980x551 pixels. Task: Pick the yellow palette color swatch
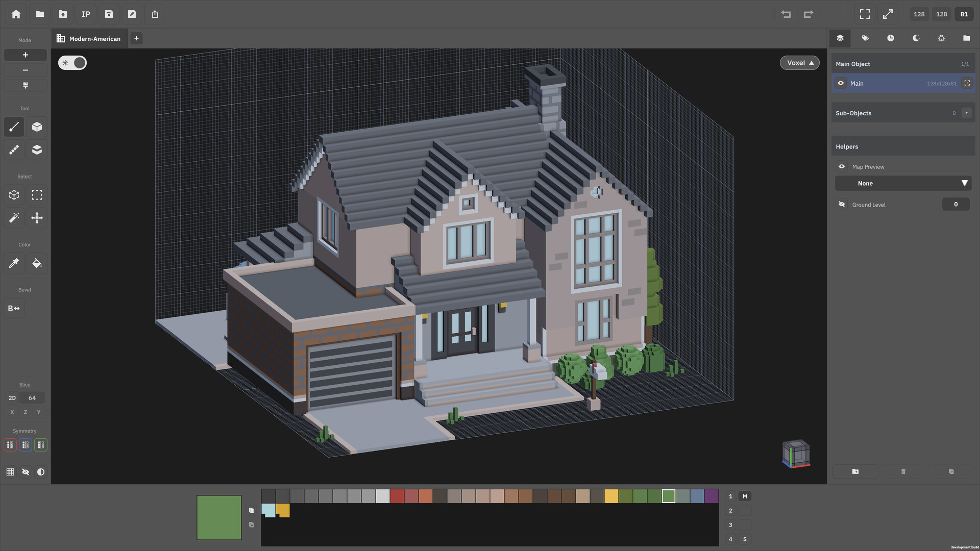611,496
